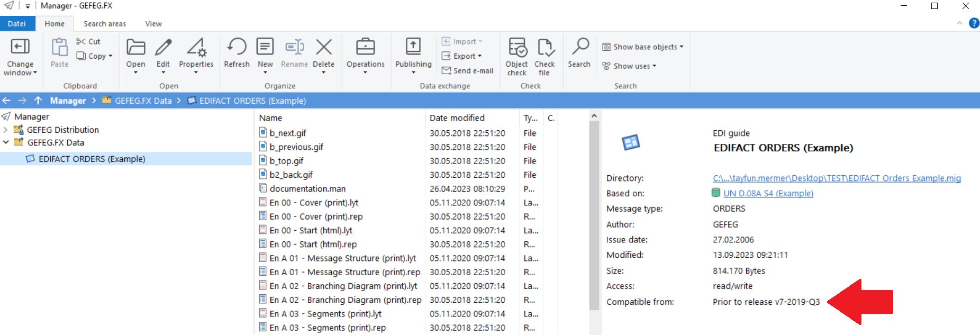Sort by Type column header
This screenshot has width=980, height=335.
tap(531, 117)
